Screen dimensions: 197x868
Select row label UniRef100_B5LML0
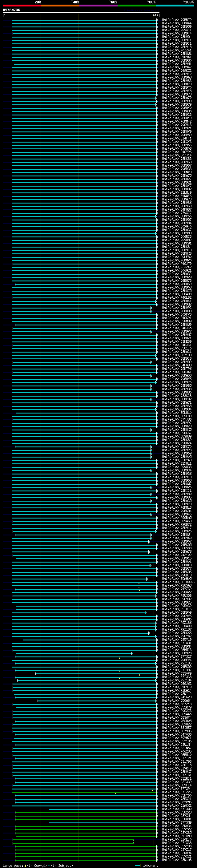(x=177, y=412)
